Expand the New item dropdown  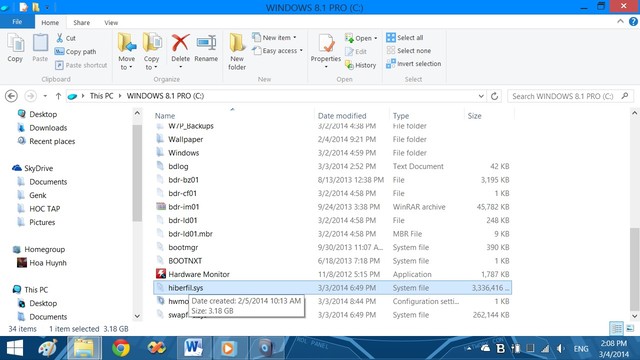295,38
